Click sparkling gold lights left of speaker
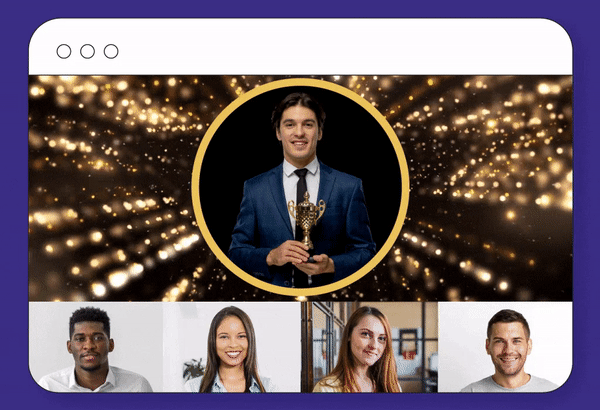600x410 pixels. pyautogui.click(x=111, y=188)
